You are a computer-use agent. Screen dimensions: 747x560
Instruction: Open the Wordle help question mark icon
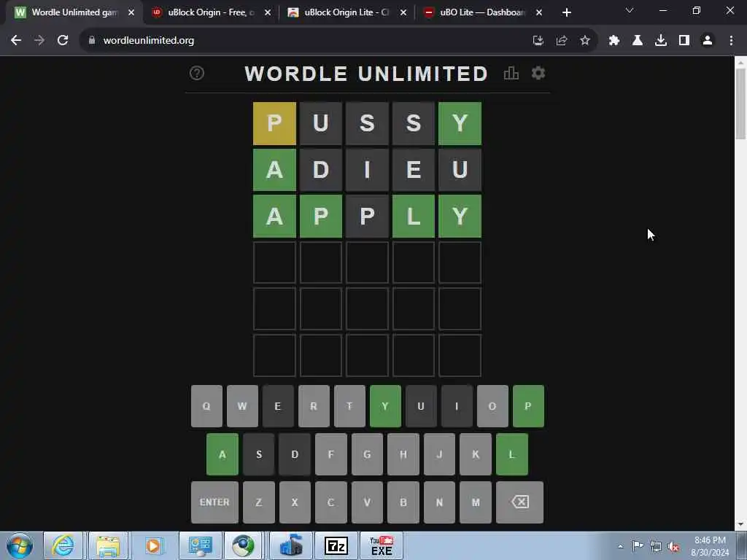pos(197,73)
